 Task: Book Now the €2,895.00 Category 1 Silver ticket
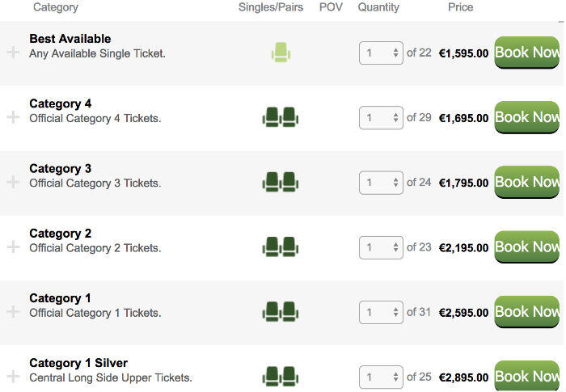click(526, 376)
